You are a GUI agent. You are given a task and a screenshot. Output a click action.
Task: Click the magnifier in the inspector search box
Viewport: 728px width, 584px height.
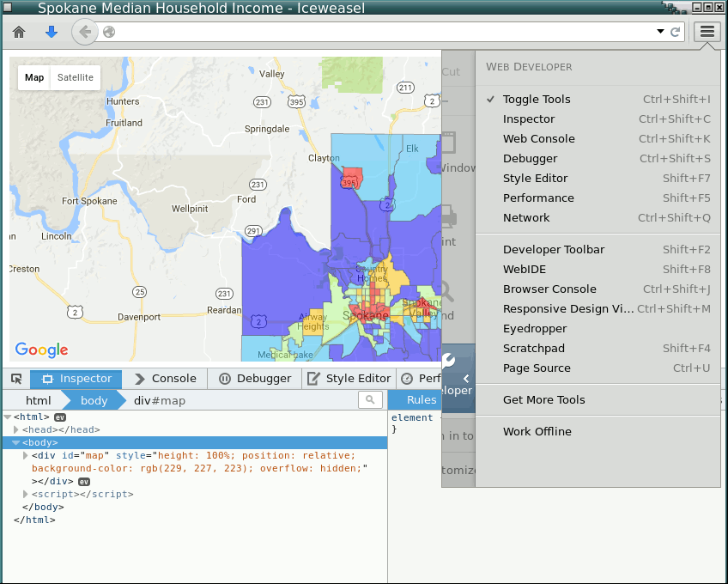coord(370,400)
